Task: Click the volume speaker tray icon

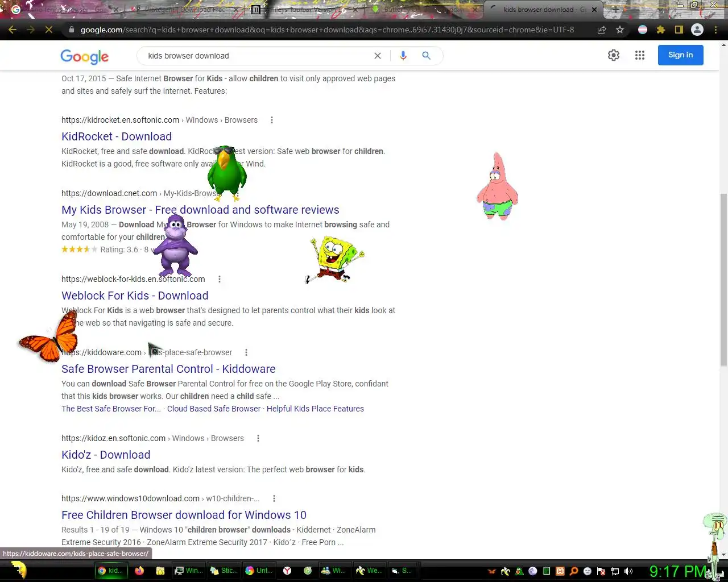Action: tap(628, 571)
